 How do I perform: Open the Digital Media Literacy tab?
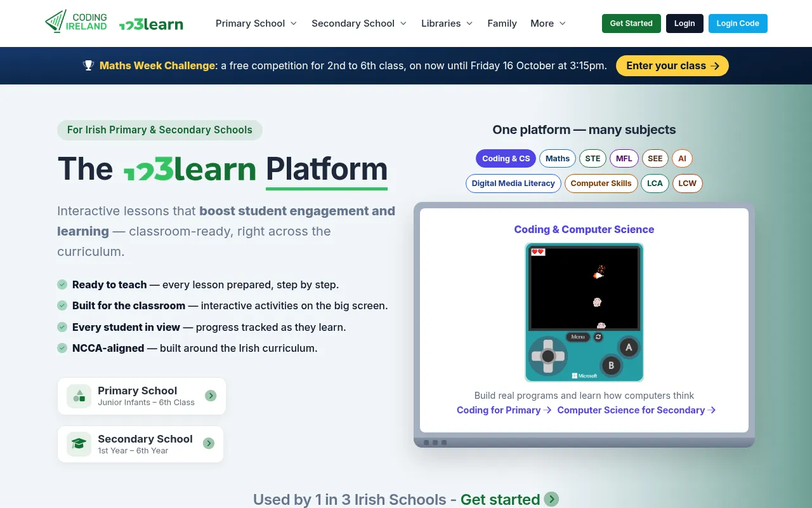click(x=513, y=184)
